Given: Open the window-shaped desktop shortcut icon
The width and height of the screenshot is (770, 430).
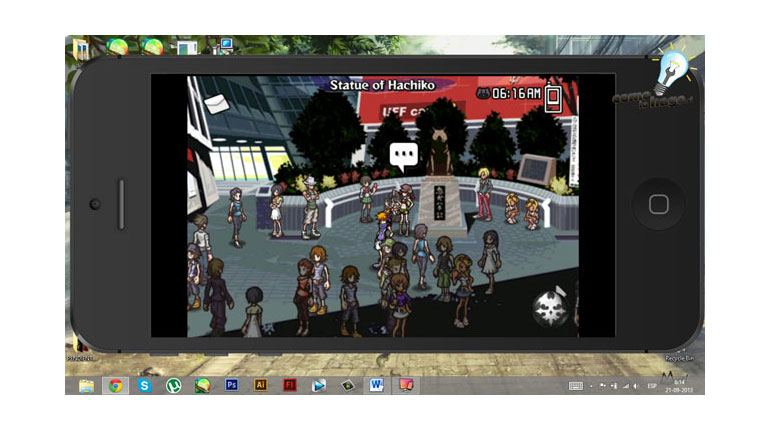Looking at the screenshot, I should point(187,47).
